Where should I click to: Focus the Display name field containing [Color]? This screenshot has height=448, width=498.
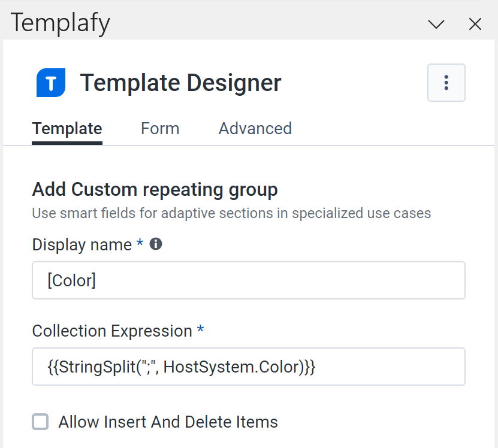248,280
